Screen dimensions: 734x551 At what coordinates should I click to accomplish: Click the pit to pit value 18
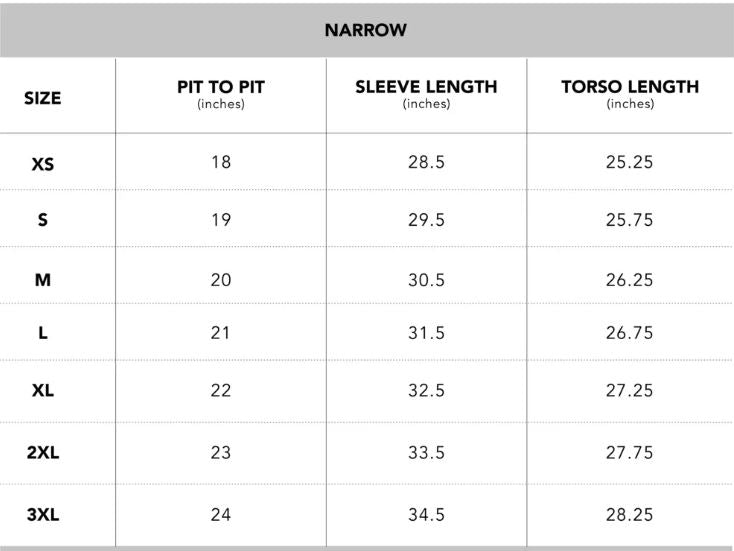click(221, 162)
